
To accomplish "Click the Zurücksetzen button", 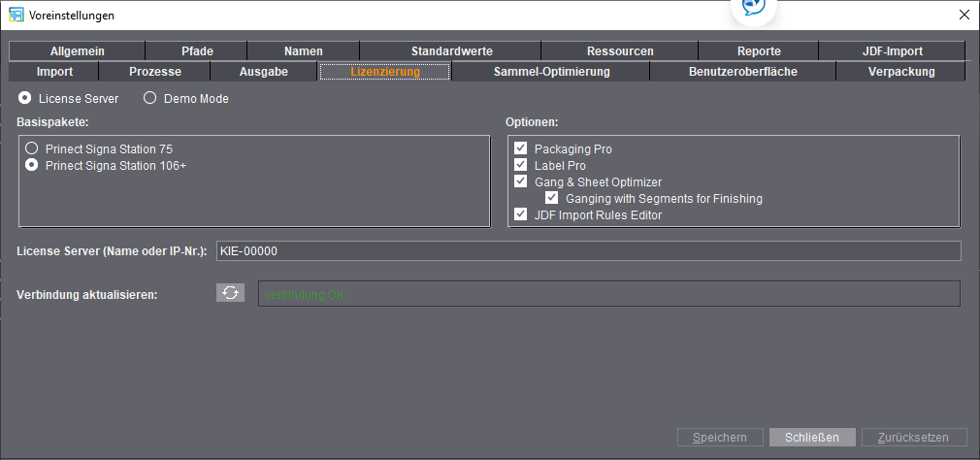I will 913,438.
